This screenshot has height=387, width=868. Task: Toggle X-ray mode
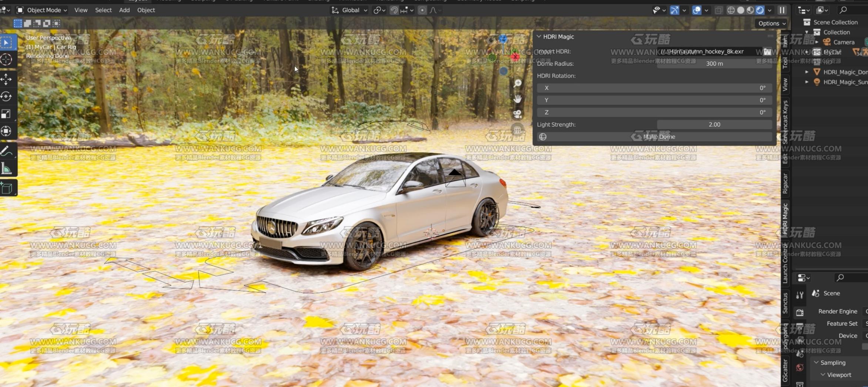[718, 10]
